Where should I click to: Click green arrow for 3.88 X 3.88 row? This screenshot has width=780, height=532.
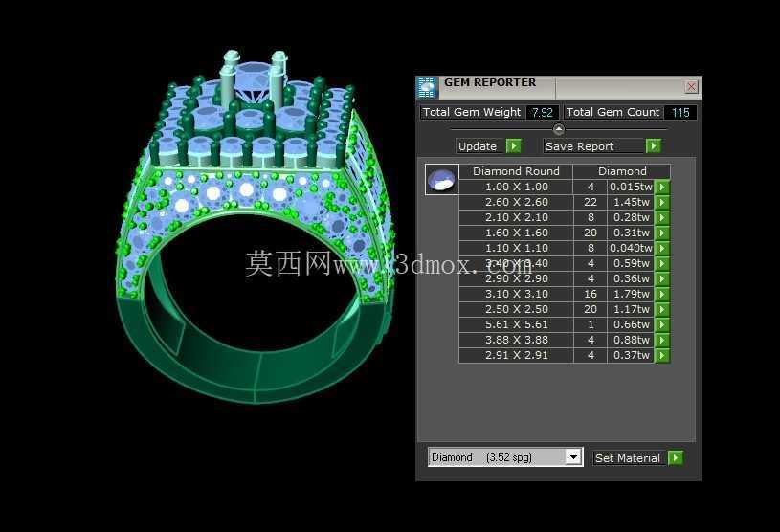click(x=662, y=340)
